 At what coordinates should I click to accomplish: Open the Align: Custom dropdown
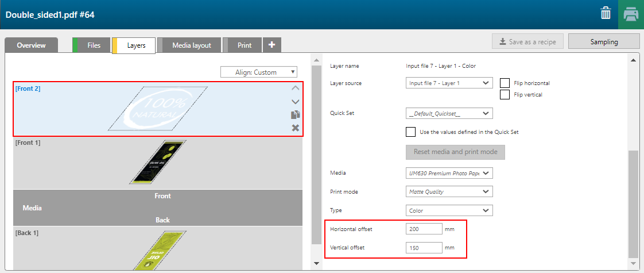(x=259, y=72)
